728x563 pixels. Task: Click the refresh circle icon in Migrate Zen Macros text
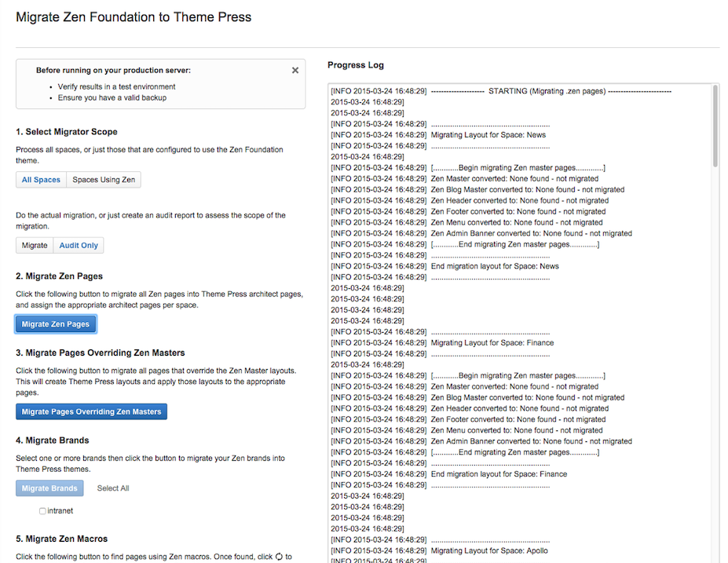click(279, 557)
